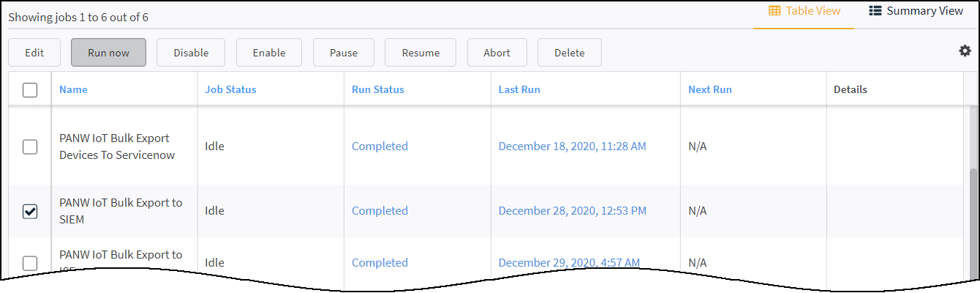Sort by the Name column header

(73, 89)
